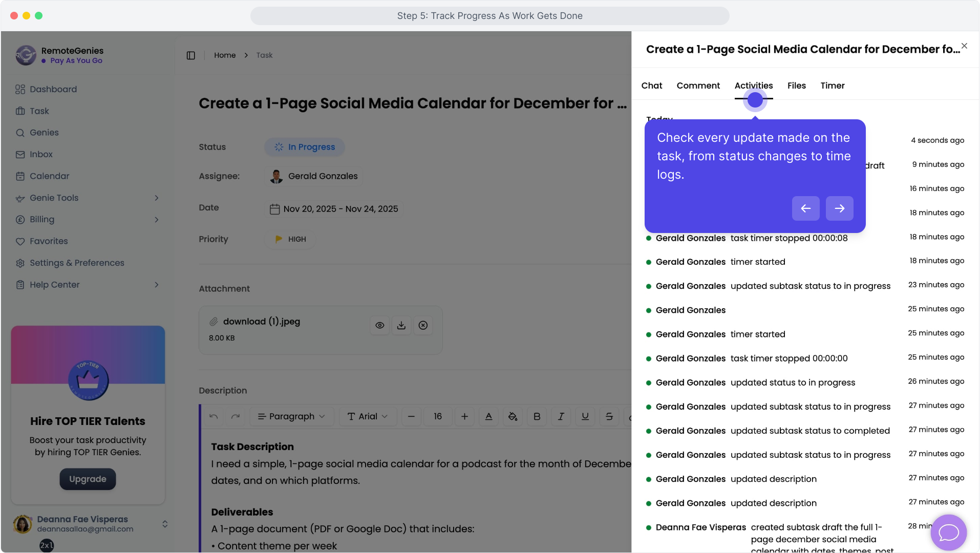Open the highlight fill color tool
The height and width of the screenshot is (553, 980).
coord(513,416)
